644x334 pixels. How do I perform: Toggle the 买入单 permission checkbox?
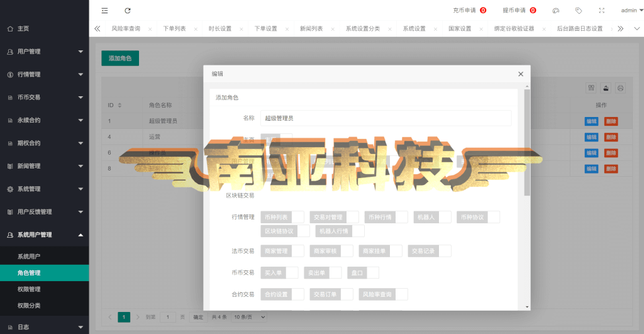point(279,273)
